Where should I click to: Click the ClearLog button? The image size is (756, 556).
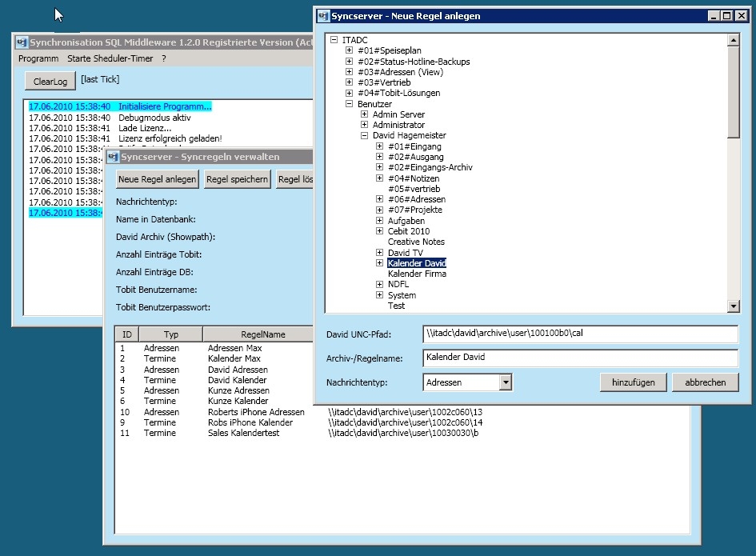[x=50, y=81]
